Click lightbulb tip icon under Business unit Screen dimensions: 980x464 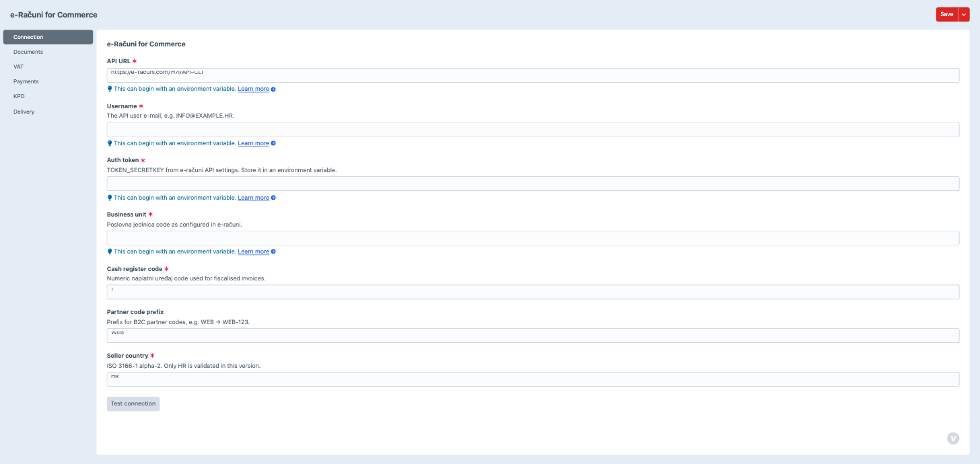[110, 252]
